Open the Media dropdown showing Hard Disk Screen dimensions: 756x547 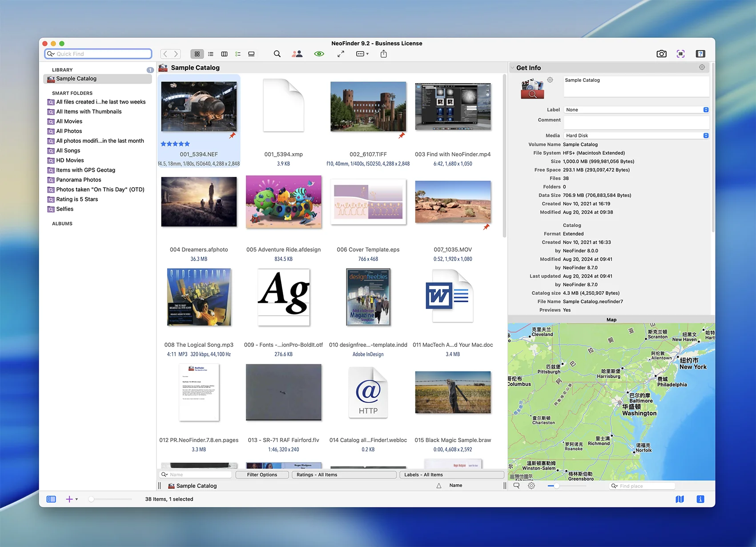click(x=636, y=136)
